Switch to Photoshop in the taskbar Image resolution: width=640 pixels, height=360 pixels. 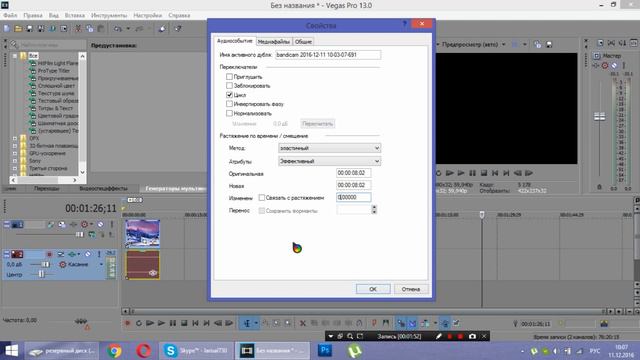(x=325, y=351)
